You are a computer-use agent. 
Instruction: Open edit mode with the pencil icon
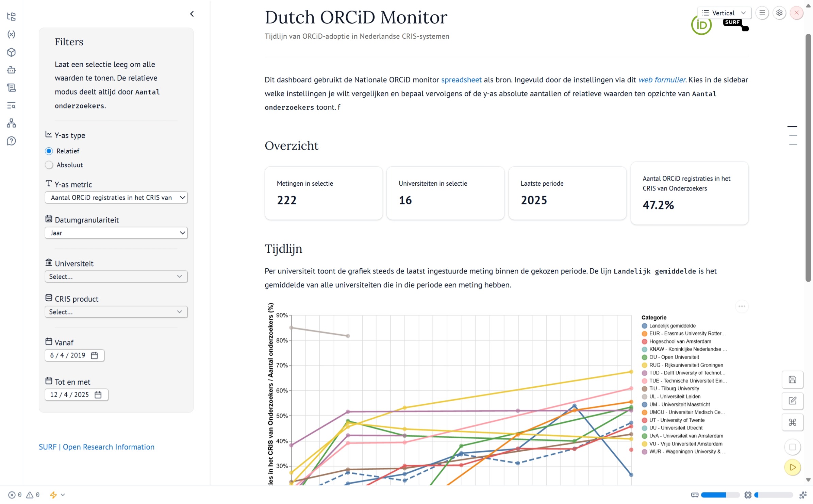pyautogui.click(x=793, y=401)
